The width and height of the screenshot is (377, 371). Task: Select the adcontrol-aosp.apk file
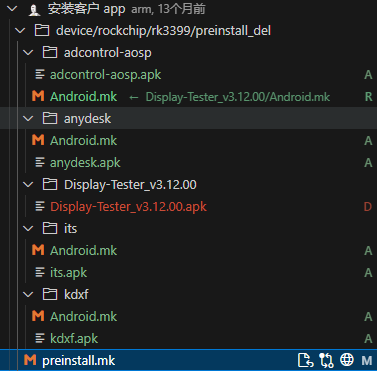(x=105, y=75)
